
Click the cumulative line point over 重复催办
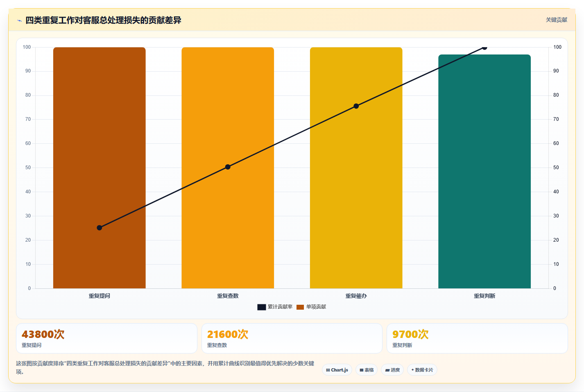[x=356, y=106]
